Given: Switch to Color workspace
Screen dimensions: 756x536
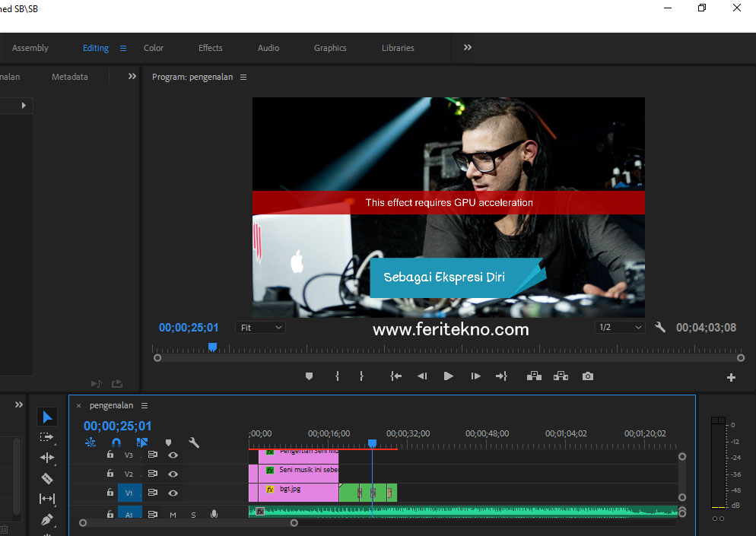Looking at the screenshot, I should coord(154,48).
